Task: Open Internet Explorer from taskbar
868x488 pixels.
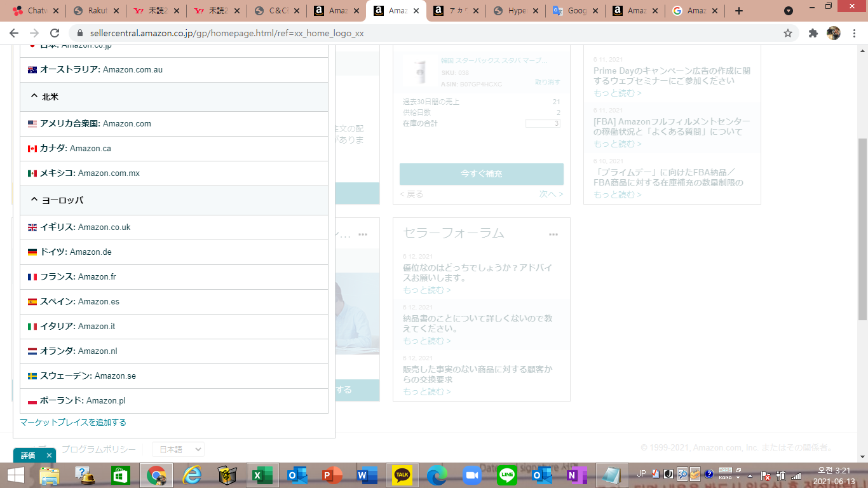Action: coord(191,475)
